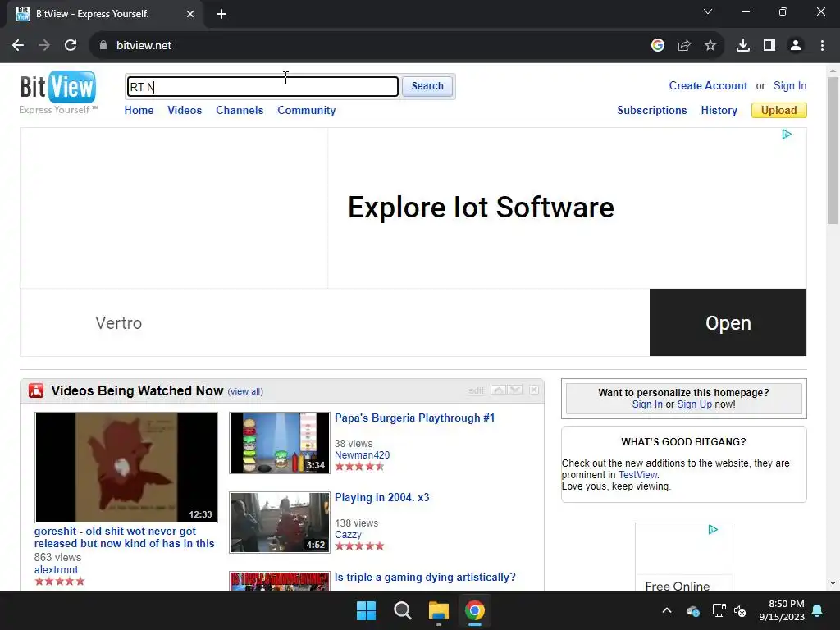Screen dimensions: 840x630
Task: Click the BitView logo
Action: pos(58,92)
